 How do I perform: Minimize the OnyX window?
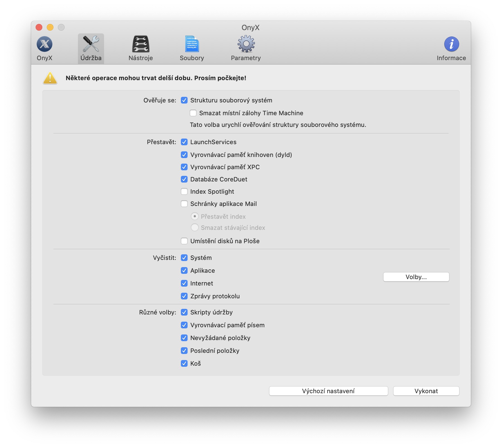pos(50,27)
